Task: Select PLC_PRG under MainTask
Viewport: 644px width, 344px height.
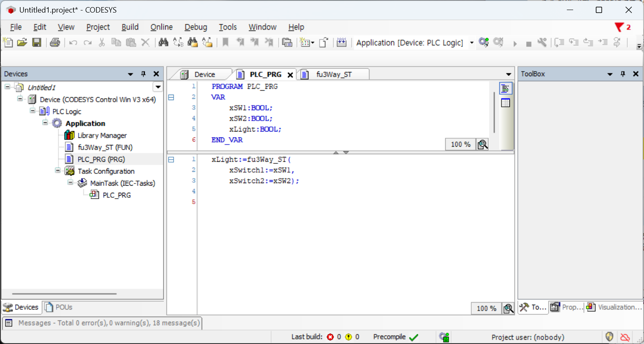Action: coord(117,195)
